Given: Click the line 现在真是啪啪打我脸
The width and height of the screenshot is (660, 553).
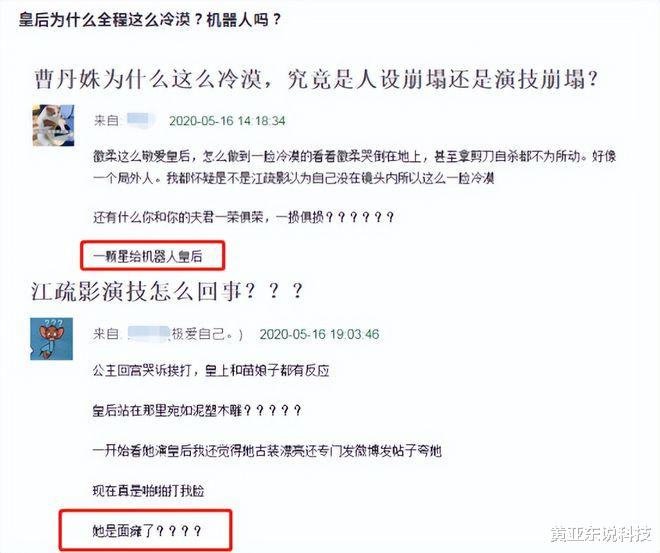Looking at the screenshot, I should pos(149,491).
